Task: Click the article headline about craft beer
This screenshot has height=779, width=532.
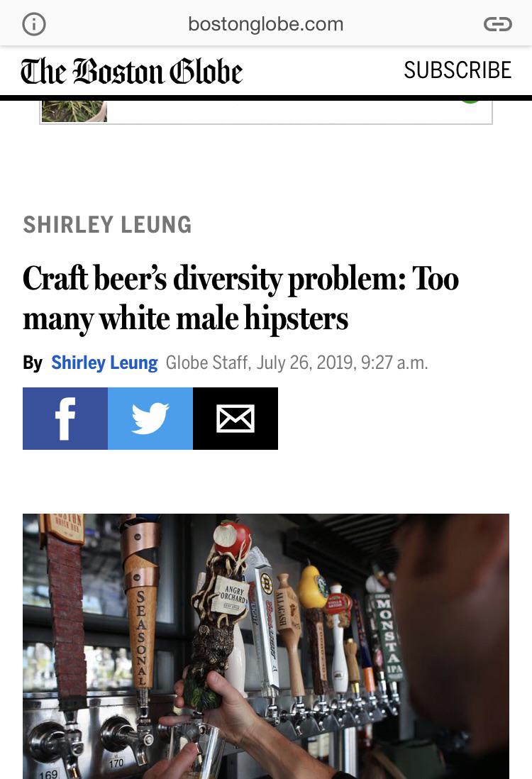Action: [x=240, y=298]
